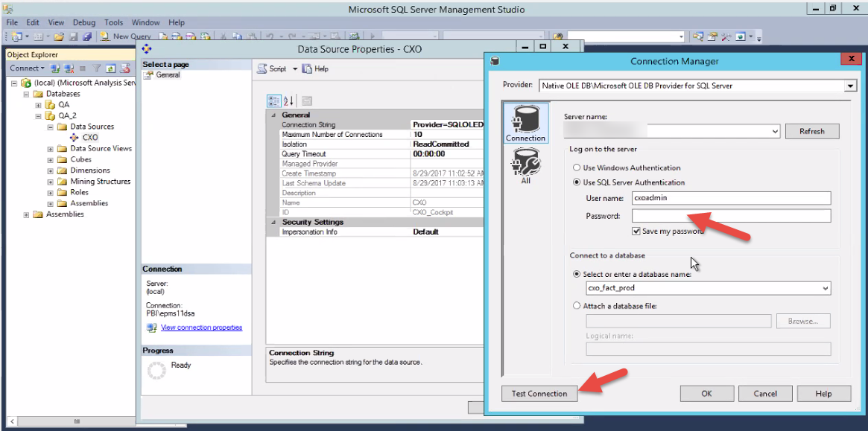Open the Provider dropdown in Connection Manager

click(850, 86)
